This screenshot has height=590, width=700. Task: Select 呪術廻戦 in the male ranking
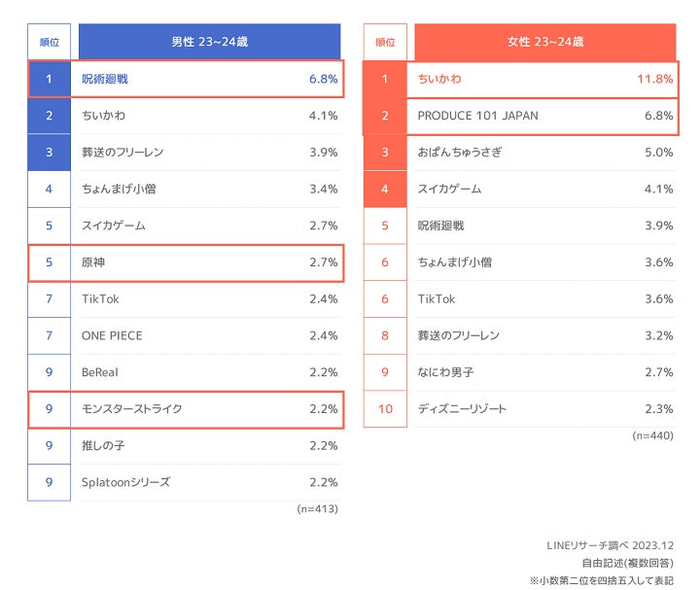point(105,79)
